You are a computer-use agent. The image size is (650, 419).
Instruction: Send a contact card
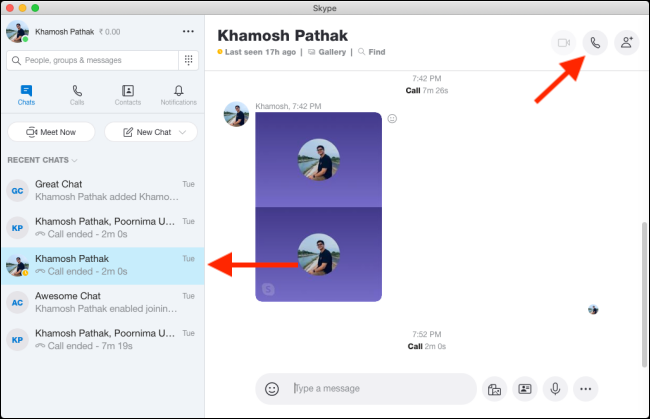click(x=524, y=388)
